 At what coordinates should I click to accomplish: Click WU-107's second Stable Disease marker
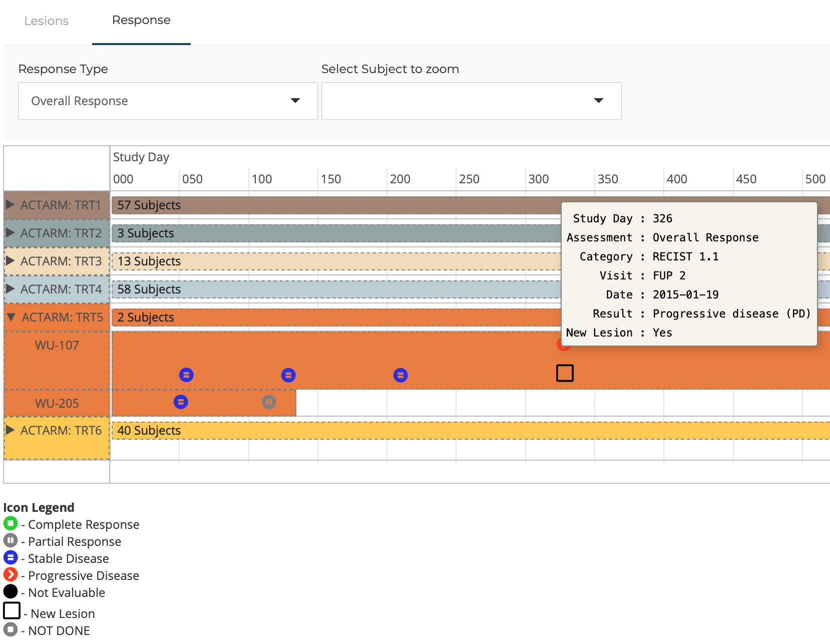[288, 375]
